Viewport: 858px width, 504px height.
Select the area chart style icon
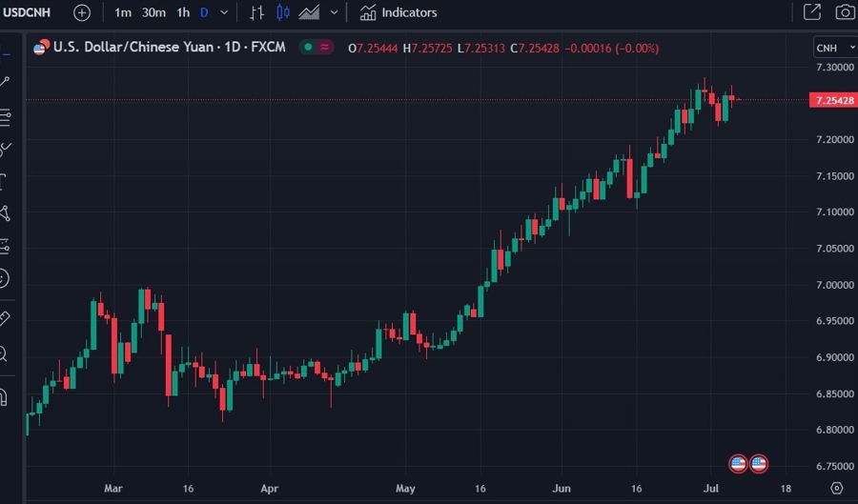(309, 12)
